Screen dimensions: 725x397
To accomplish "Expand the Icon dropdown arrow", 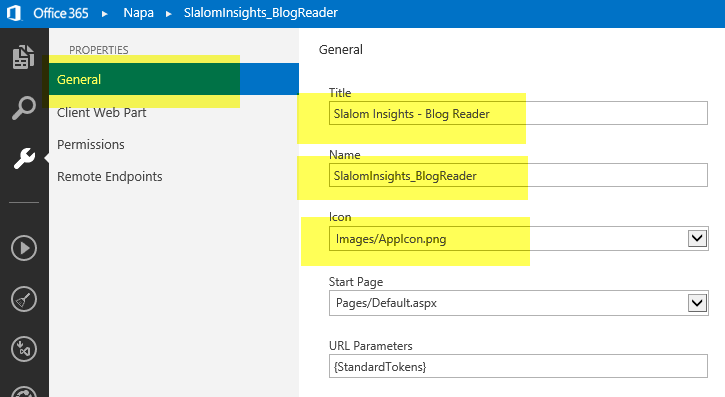I will click(x=697, y=238).
